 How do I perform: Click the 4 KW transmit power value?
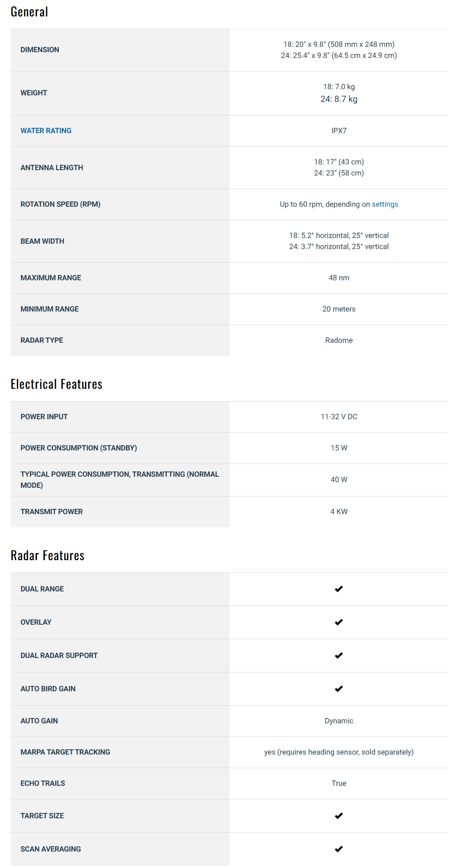click(339, 512)
